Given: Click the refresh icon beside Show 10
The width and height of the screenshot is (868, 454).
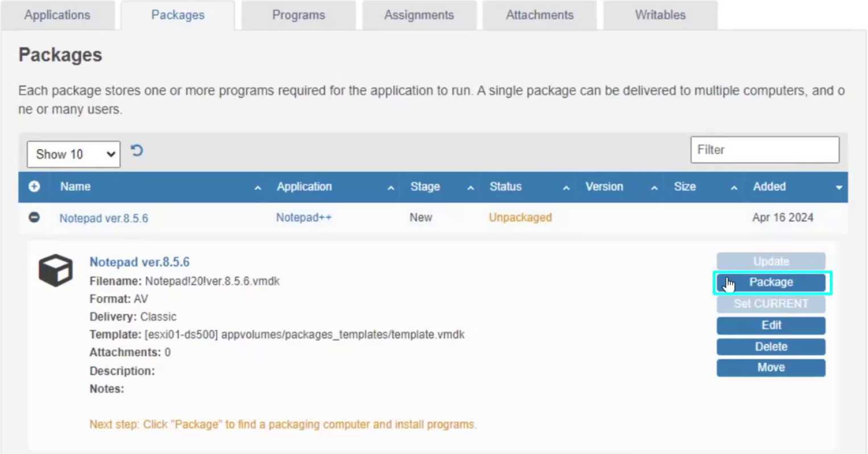Looking at the screenshot, I should tap(137, 151).
